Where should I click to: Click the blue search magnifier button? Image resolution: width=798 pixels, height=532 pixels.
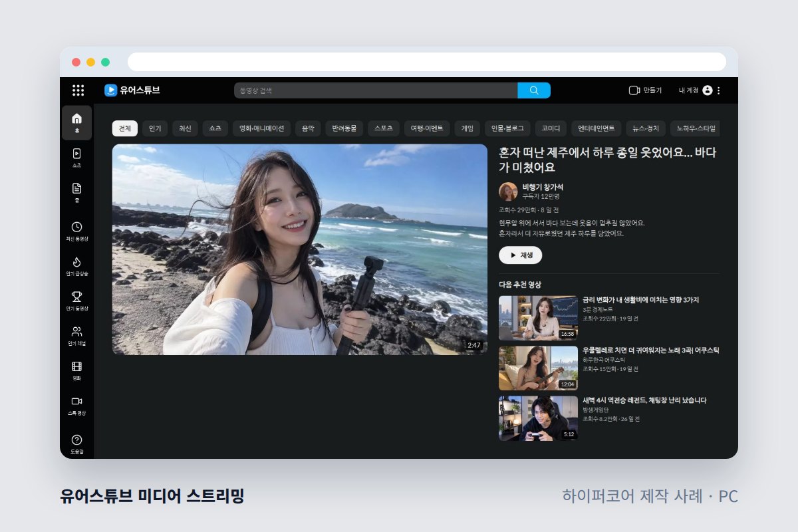pos(534,90)
